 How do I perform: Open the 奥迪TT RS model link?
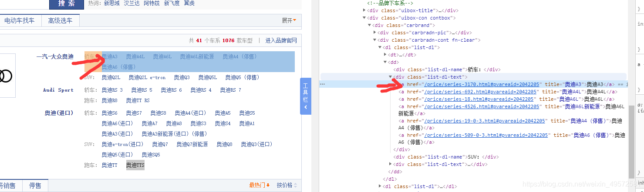pos(138,100)
